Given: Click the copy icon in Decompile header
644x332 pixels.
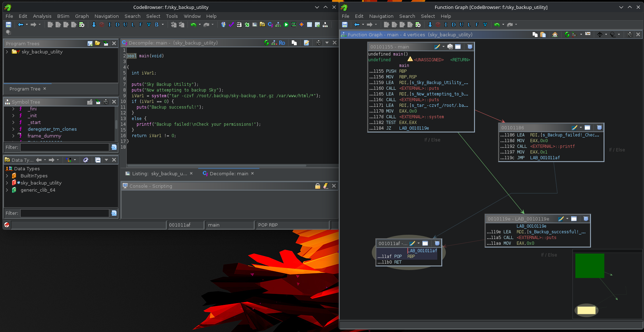Looking at the screenshot, I should click(294, 43).
